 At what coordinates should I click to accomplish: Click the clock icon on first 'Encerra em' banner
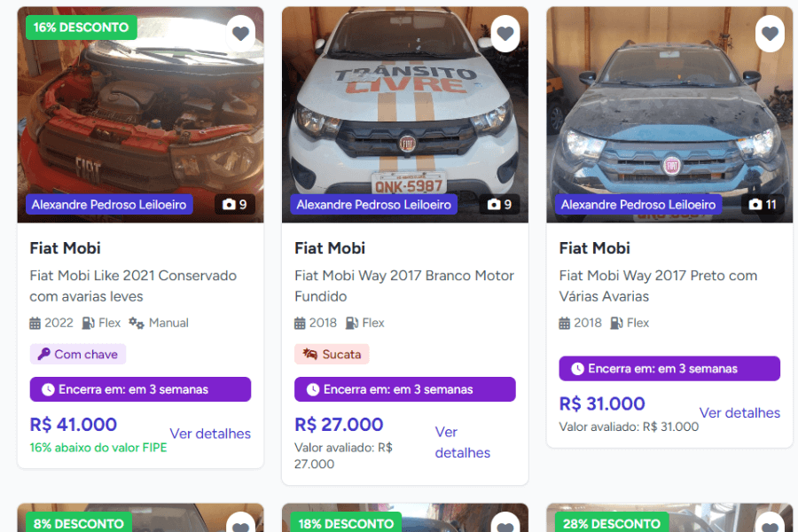46,389
